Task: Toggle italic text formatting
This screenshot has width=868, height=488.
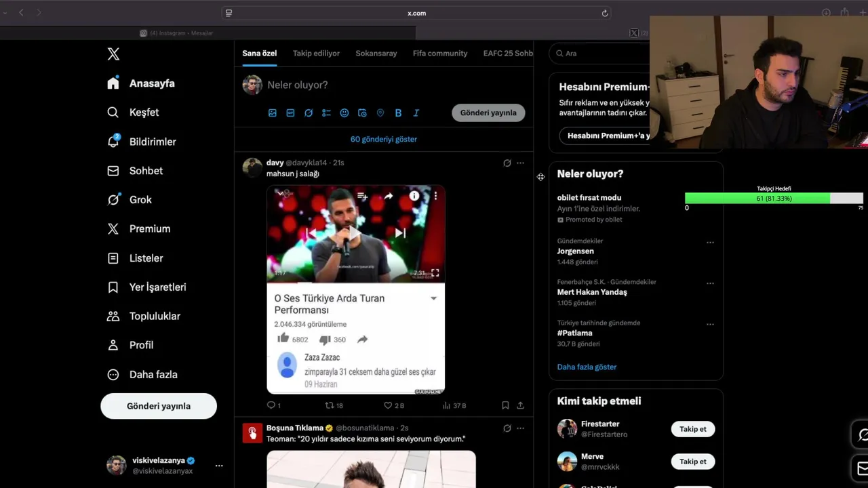Action: pos(416,113)
